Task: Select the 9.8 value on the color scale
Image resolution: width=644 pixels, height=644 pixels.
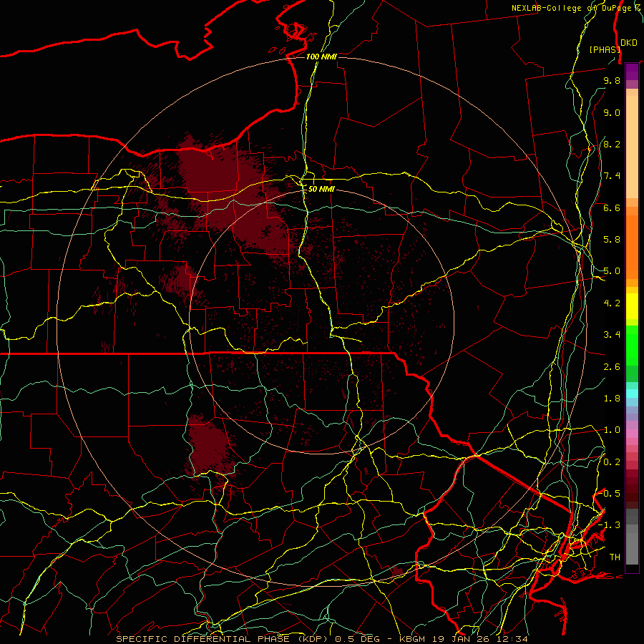Action: [612, 80]
